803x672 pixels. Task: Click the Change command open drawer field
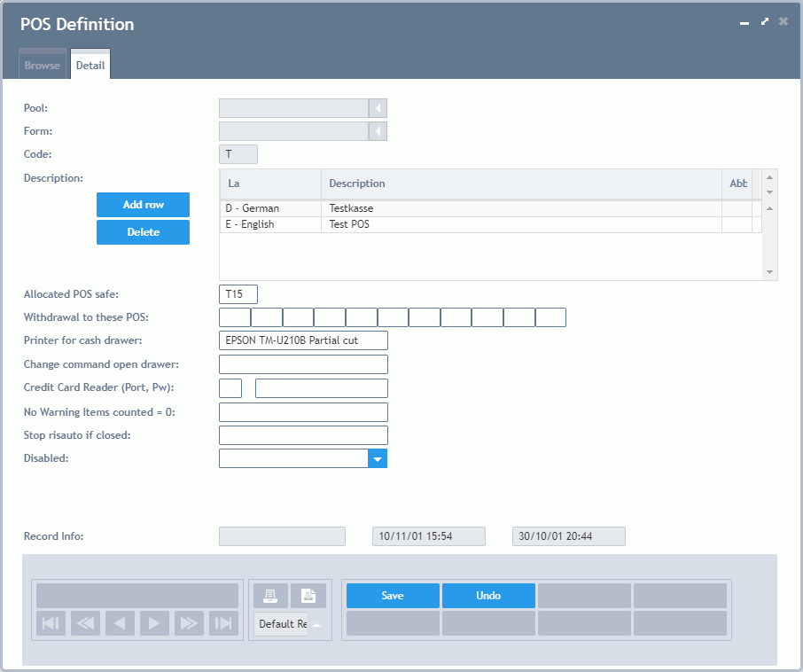coord(303,364)
